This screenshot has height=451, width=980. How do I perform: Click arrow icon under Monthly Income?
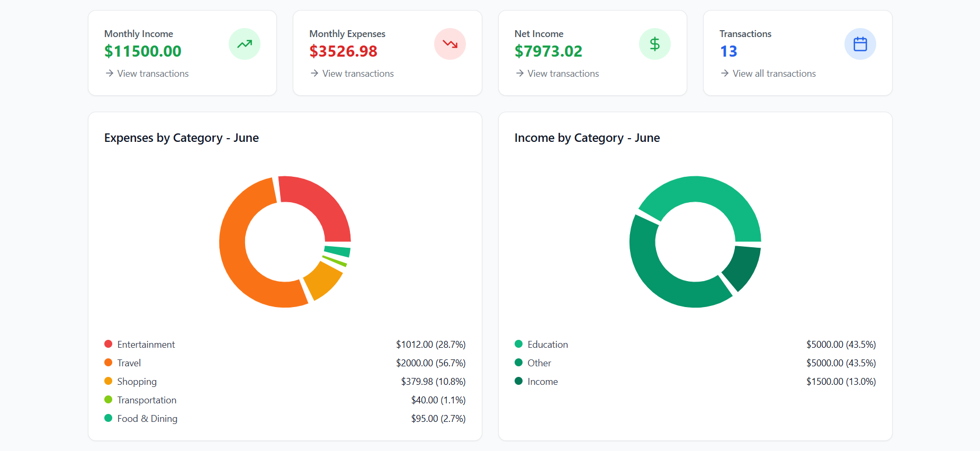pyautogui.click(x=109, y=73)
